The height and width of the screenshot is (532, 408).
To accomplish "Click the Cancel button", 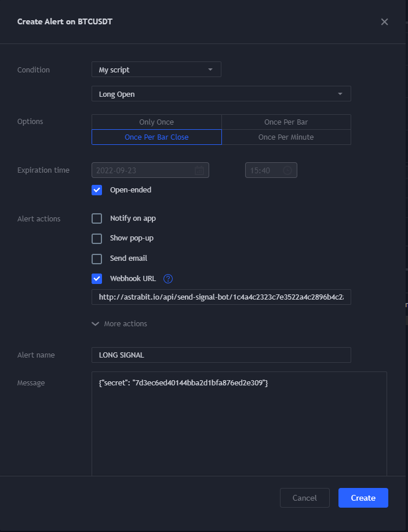I will click(304, 497).
